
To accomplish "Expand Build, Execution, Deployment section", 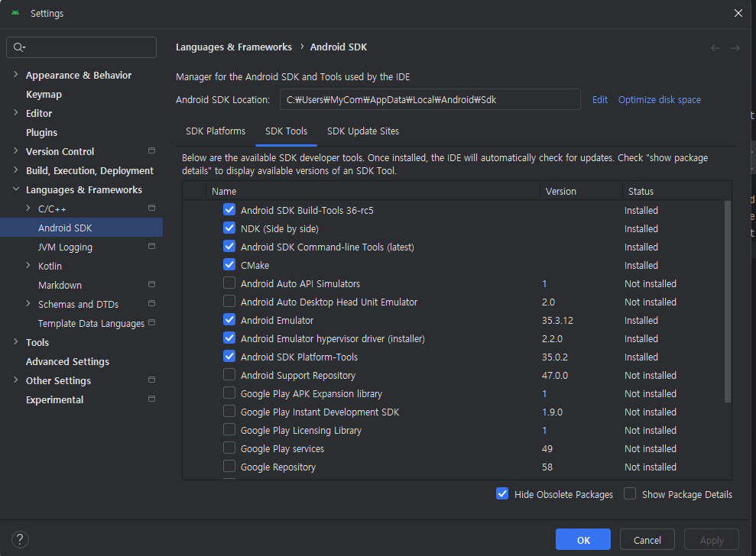I will 16,170.
